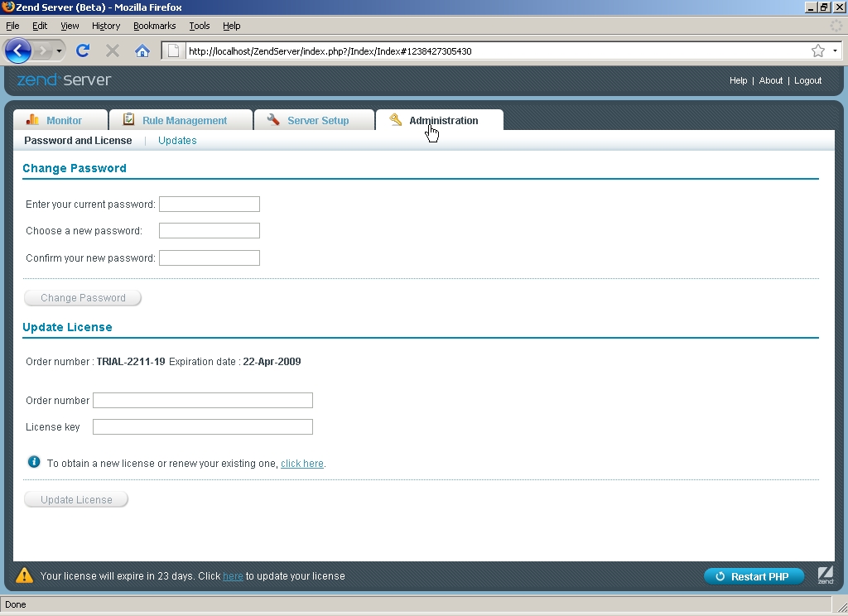Click the 'Done' status bar text
Screen dimensions: 848x616
16,604
